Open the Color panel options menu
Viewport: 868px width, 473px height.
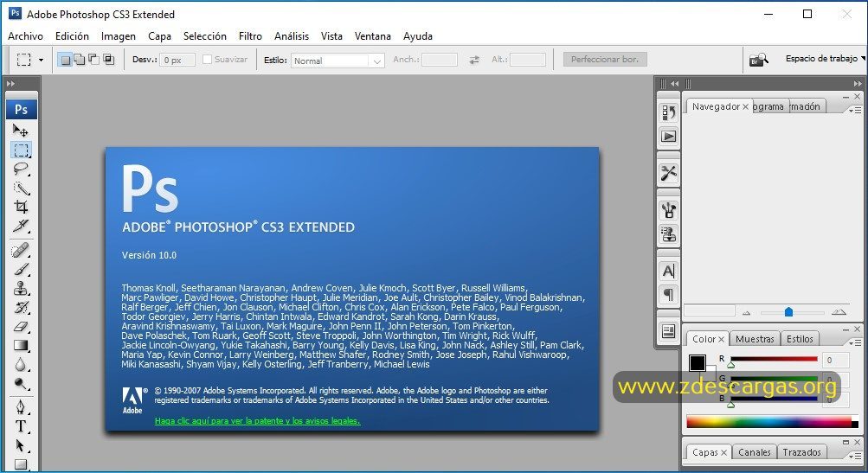(855, 342)
